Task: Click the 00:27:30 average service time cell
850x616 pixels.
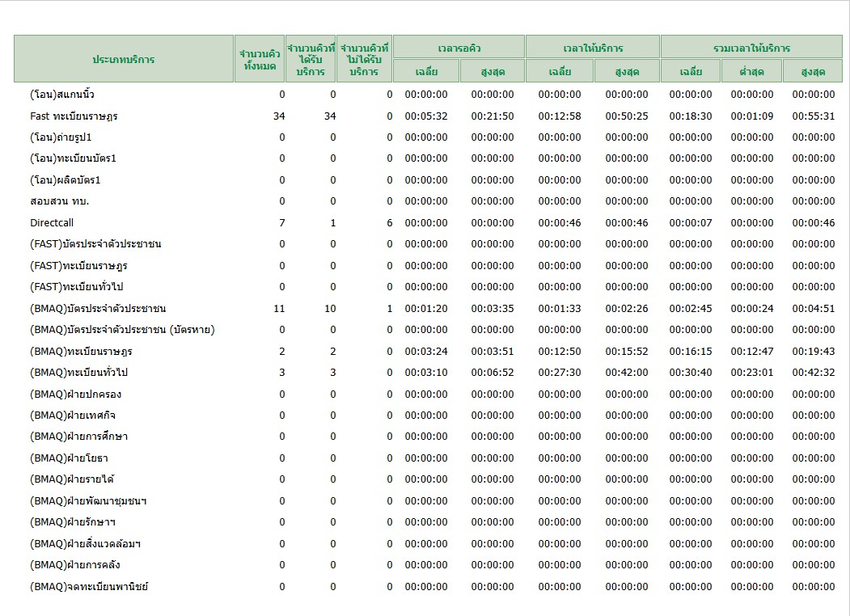Action: [560, 372]
